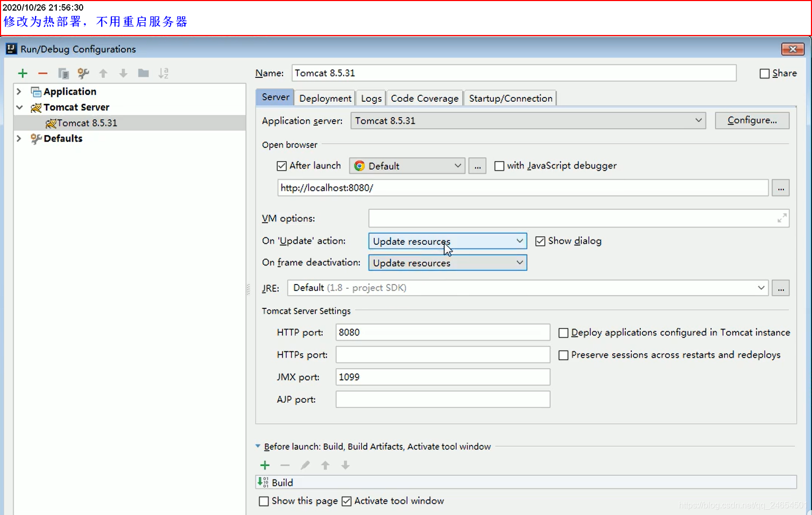812x515 pixels.
Task: Collapse Before launch section triangle
Action: point(258,446)
